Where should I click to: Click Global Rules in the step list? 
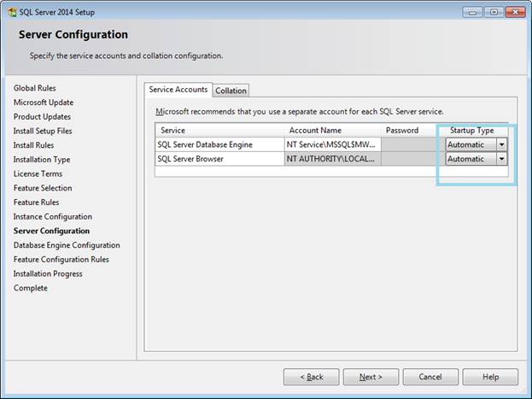point(35,88)
